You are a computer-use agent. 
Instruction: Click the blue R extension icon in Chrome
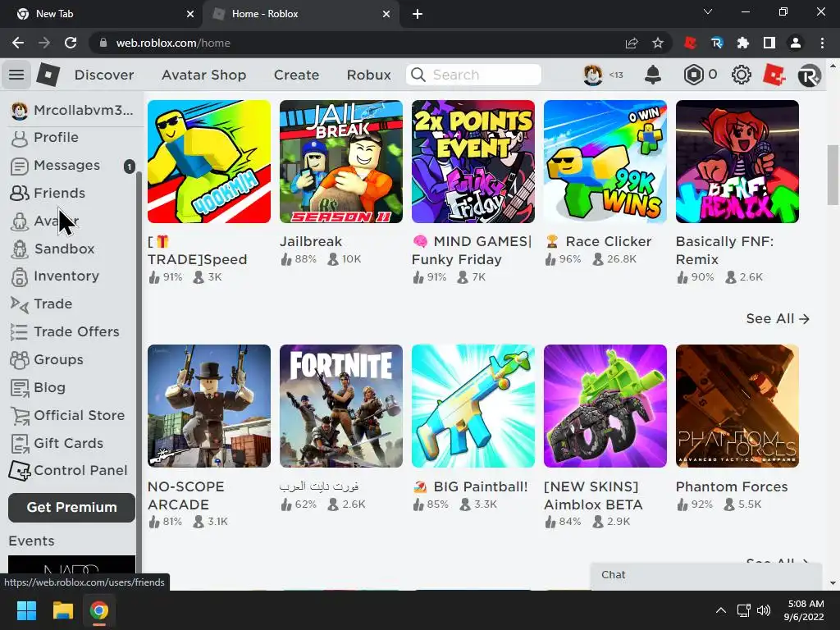717,43
